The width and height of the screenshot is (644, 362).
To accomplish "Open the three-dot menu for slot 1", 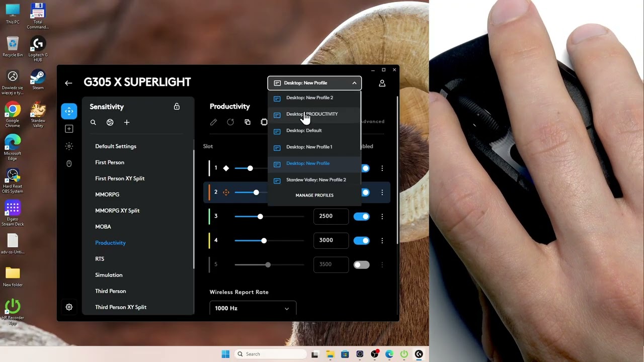I will tap(382, 168).
